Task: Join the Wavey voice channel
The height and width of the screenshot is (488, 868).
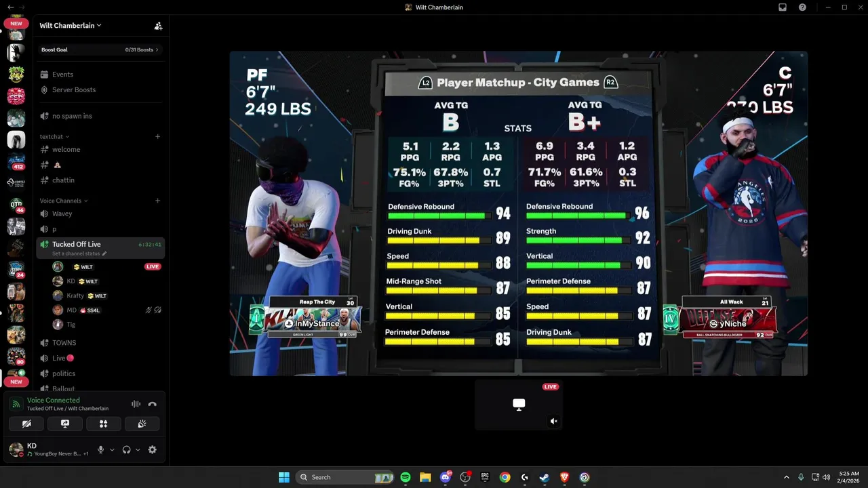Action: point(100,213)
